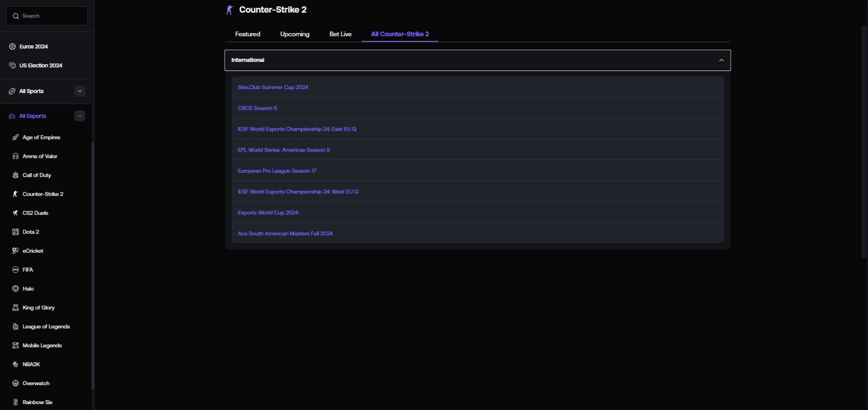Screen dimensions: 868x410
Task: Click the search magnifier icon
Action: [x=16, y=16]
